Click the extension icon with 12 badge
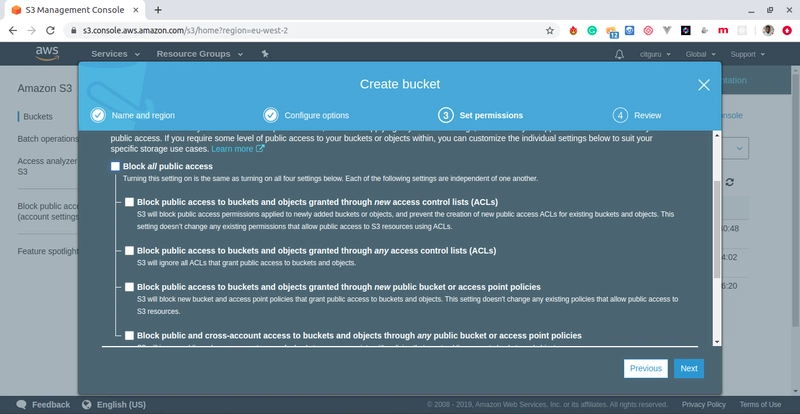The image size is (800, 414). (x=612, y=32)
